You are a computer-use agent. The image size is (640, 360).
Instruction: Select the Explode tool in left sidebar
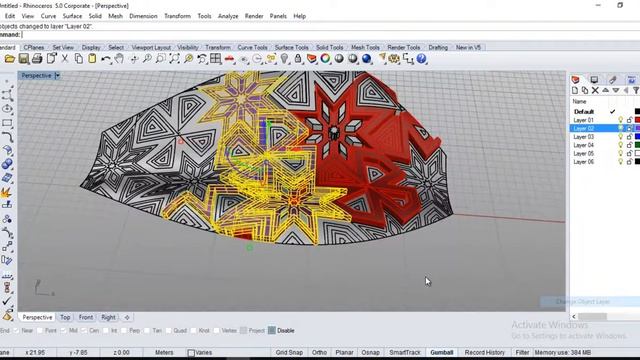[7, 192]
